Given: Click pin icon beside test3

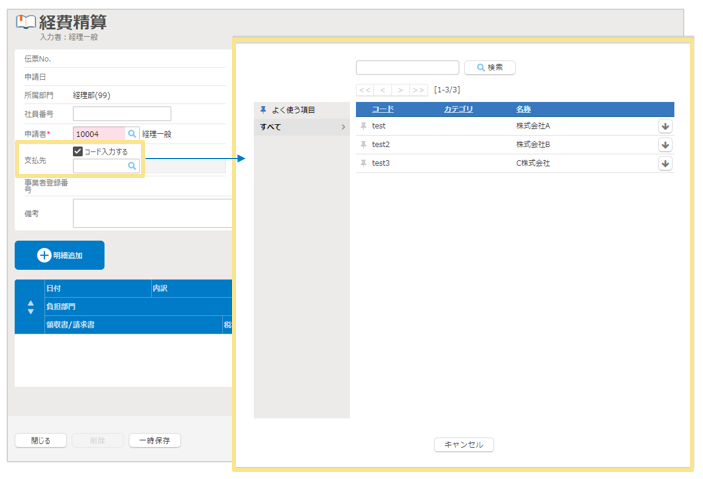Looking at the screenshot, I should 364,162.
